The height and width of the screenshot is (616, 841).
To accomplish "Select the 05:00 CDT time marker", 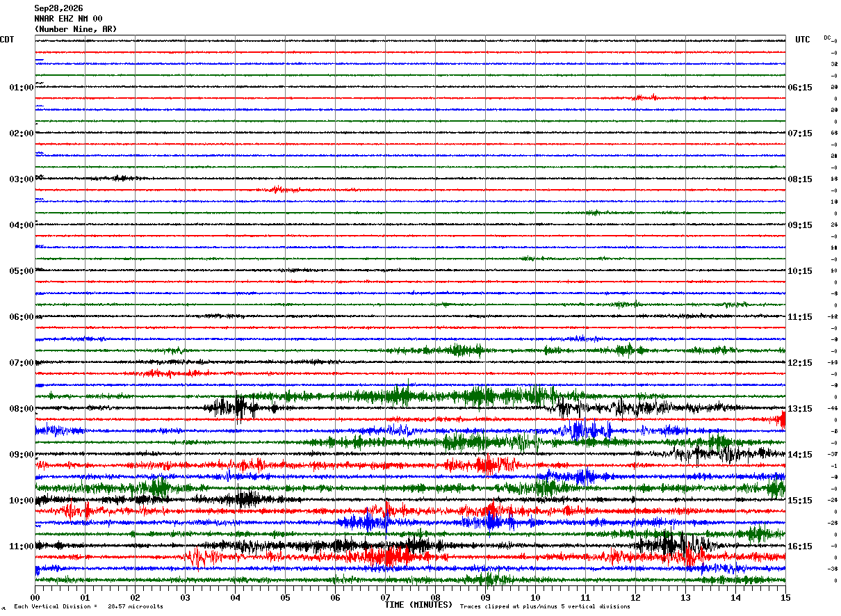I will (x=22, y=271).
